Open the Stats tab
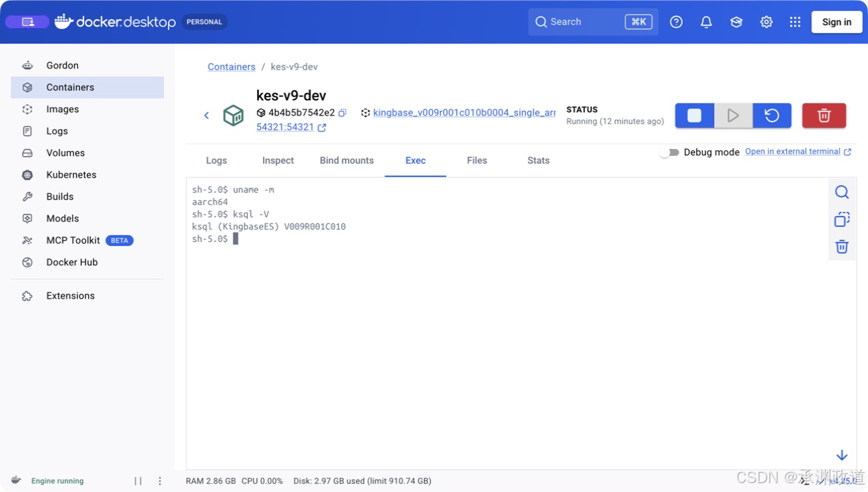 (539, 161)
